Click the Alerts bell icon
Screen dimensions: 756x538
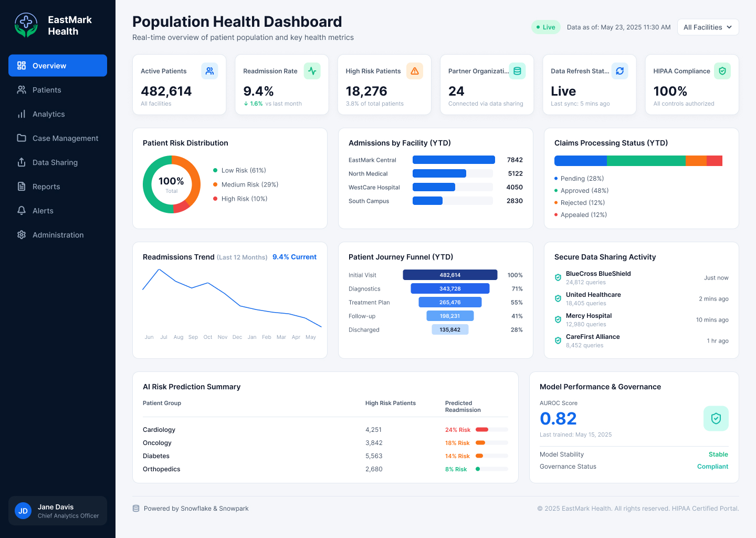22,211
